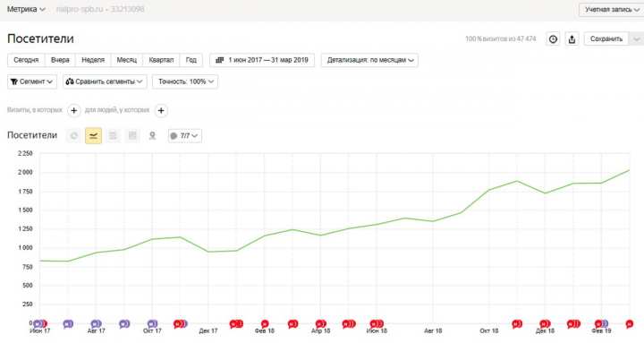Viewport: 644px width, 343px height.
Task: Click the red Yandex marker above Фев 18
Action: pos(265,324)
